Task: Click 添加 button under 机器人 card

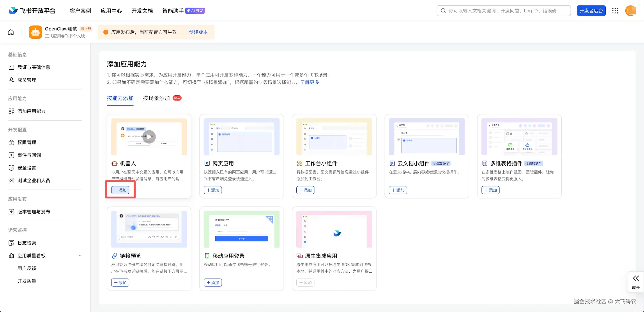Action: [120, 190]
